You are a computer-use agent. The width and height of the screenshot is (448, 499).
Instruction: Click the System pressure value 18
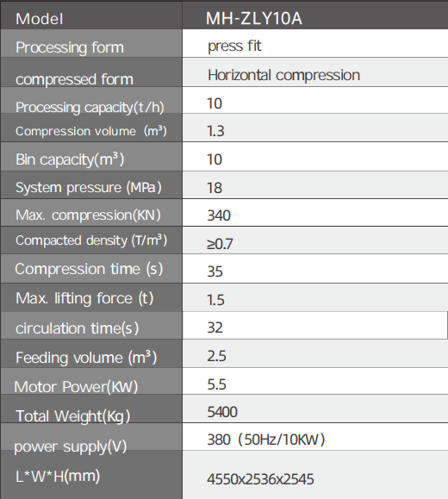215,188
